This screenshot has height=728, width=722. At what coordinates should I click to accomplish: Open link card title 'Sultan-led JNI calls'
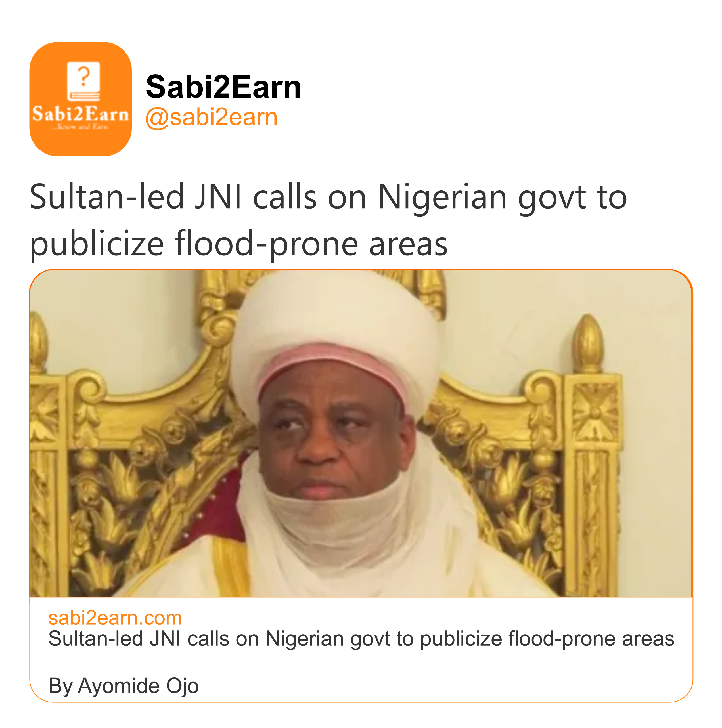pyautogui.click(x=361, y=639)
